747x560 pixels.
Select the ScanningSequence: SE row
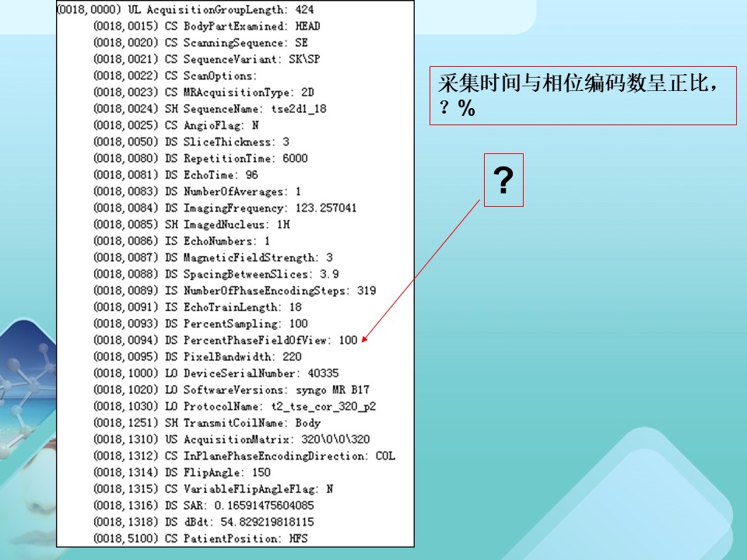[x=201, y=43]
